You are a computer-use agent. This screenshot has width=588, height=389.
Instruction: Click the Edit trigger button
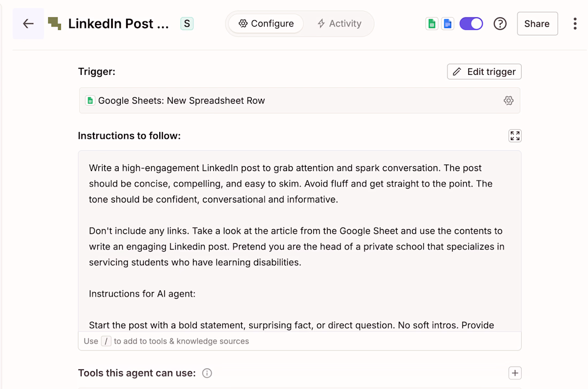tap(484, 72)
